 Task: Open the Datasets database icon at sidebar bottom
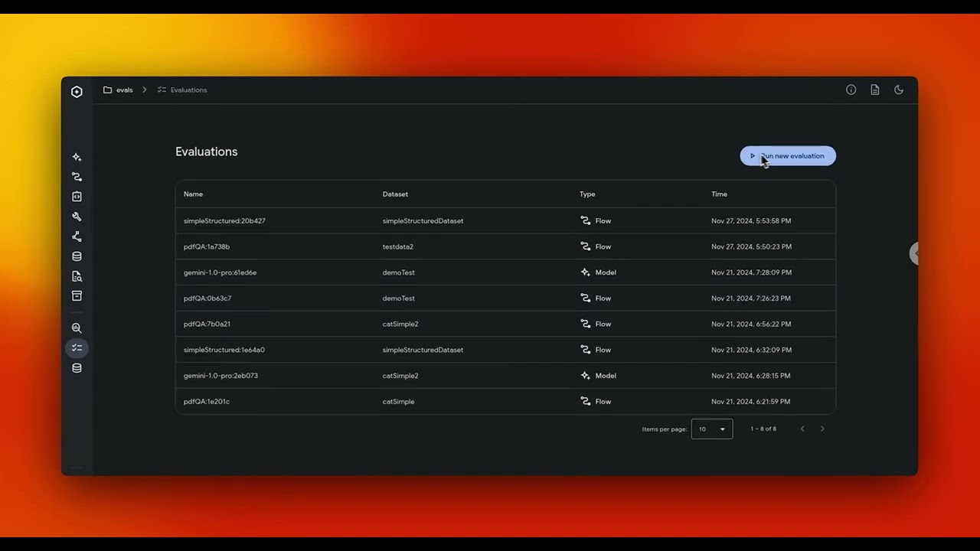tap(77, 368)
